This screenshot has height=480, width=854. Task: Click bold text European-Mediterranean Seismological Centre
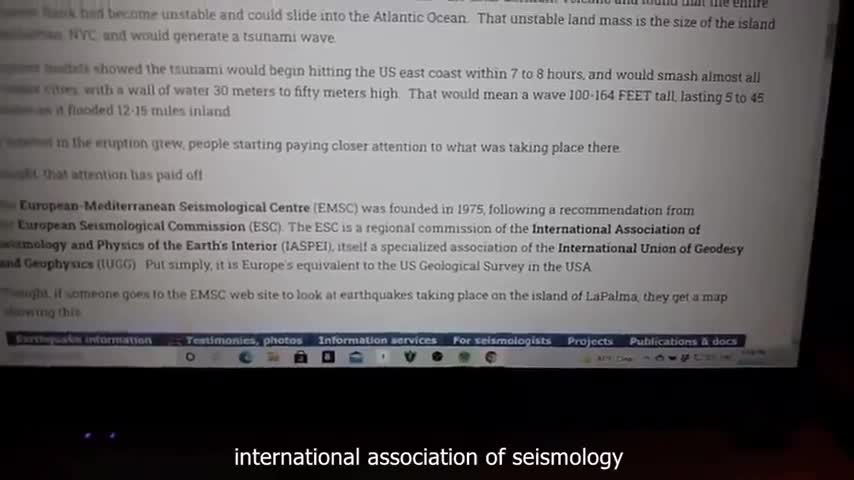click(x=164, y=206)
